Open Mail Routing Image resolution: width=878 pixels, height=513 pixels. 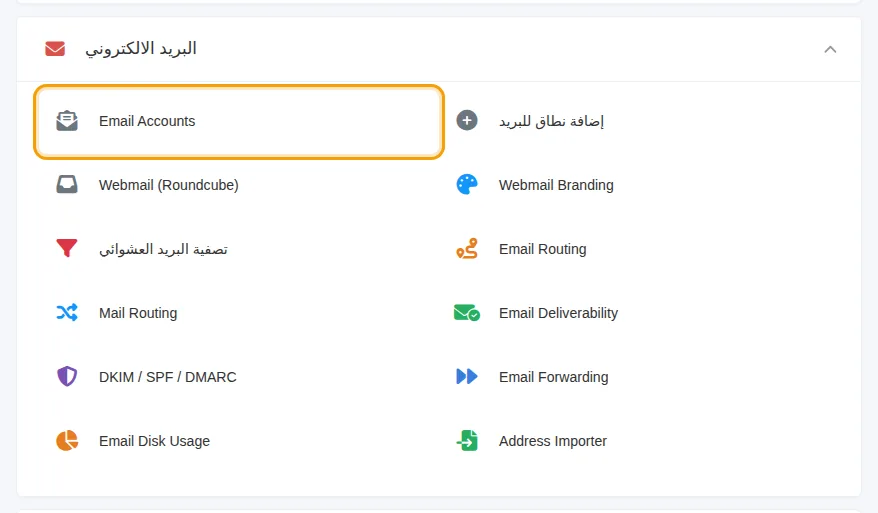coord(138,313)
